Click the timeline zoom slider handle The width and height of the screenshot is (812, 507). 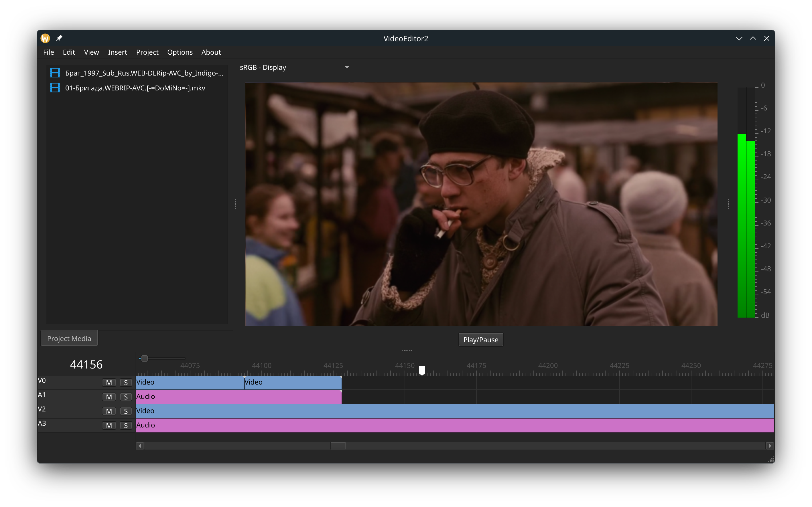(144, 359)
